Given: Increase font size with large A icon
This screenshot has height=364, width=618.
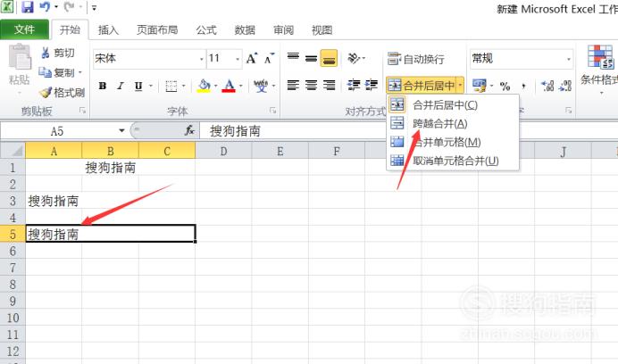Looking at the screenshot, I should 252,59.
